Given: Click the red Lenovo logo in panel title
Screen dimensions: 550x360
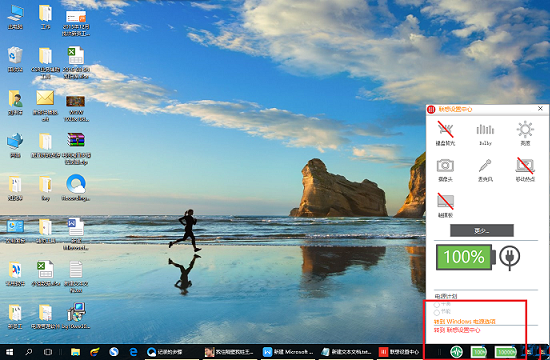Looking at the screenshot, I should point(431,109).
